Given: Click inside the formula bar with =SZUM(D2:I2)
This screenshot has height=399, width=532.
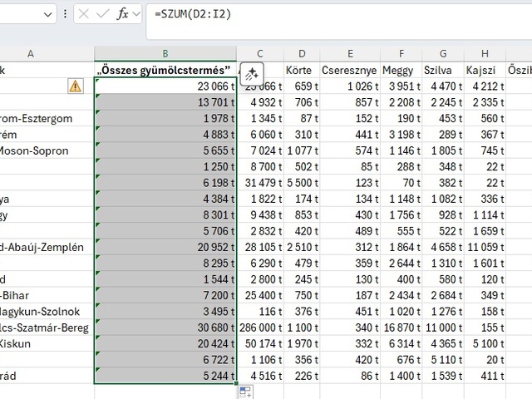Looking at the screenshot, I should 332,14.
